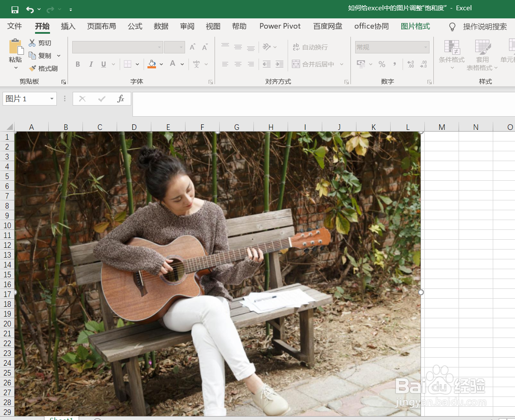
Task: Click the Undo arrow icon
Action: pos(29,9)
